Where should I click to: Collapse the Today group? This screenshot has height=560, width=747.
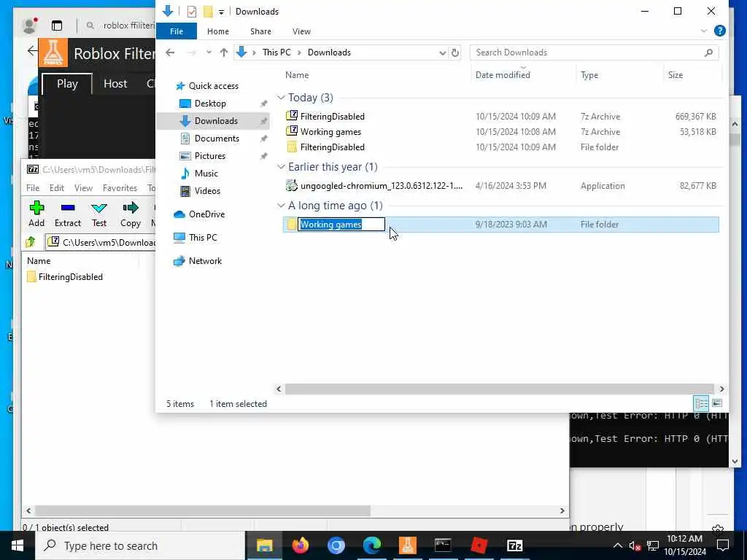[281, 98]
